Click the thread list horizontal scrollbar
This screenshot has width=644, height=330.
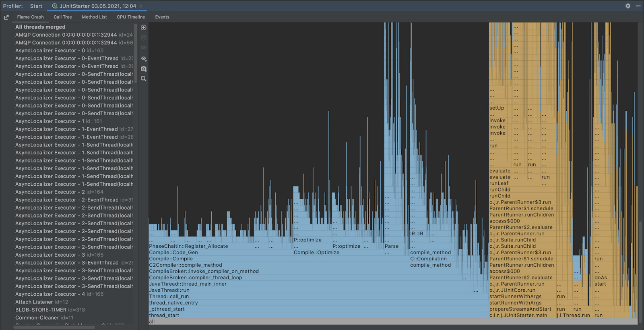(54, 327)
